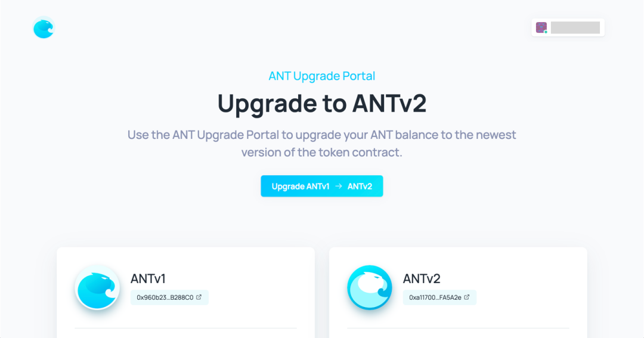Click the portal description paragraph text
The height and width of the screenshot is (338, 644).
321,143
